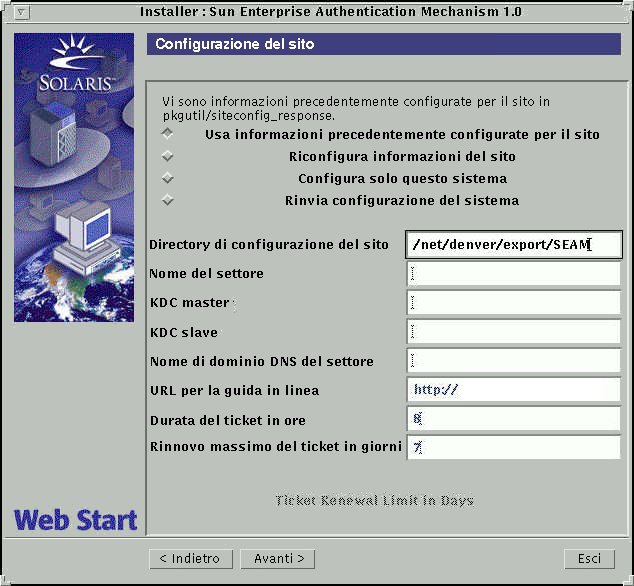Choose the 'Riconfigura informazioni del sito' option
Screen dimensions: 634x586
click(x=167, y=156)
